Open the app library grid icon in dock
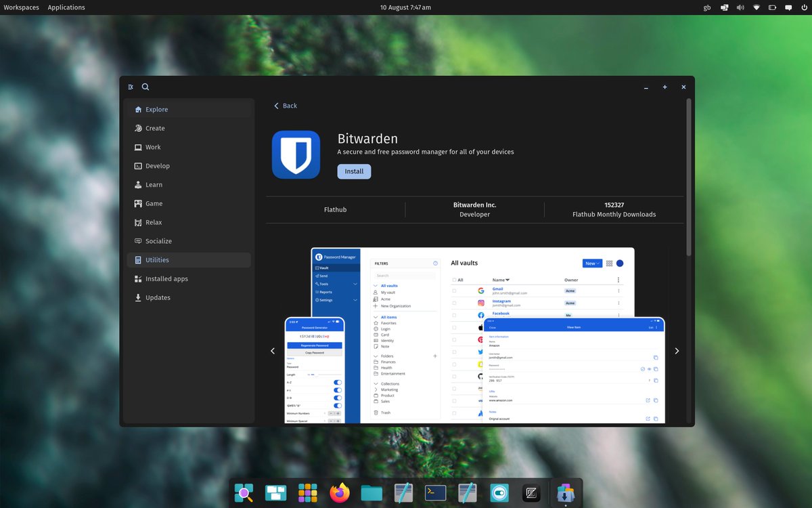The image size is (812, 508). tap(308, 493)
